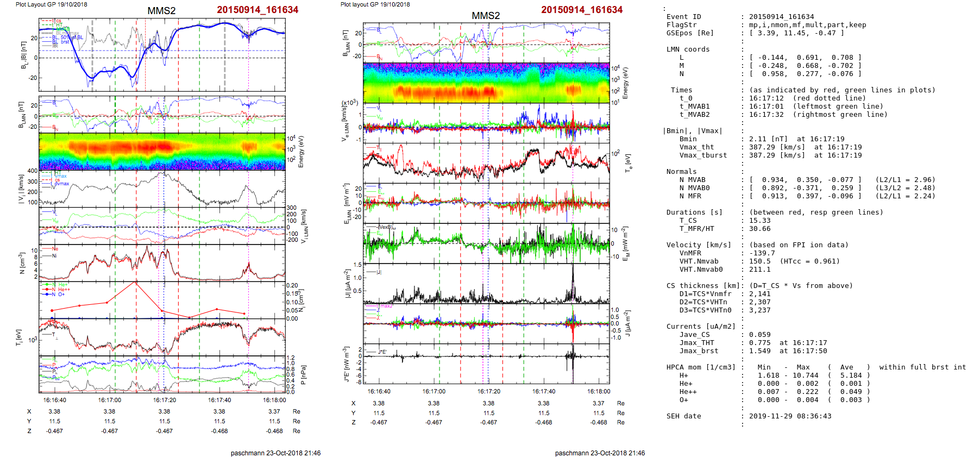The width and height of the screenshot is (980, 457).
Task: Click VHT.Nmvab value 150.5
Action: 760,261
